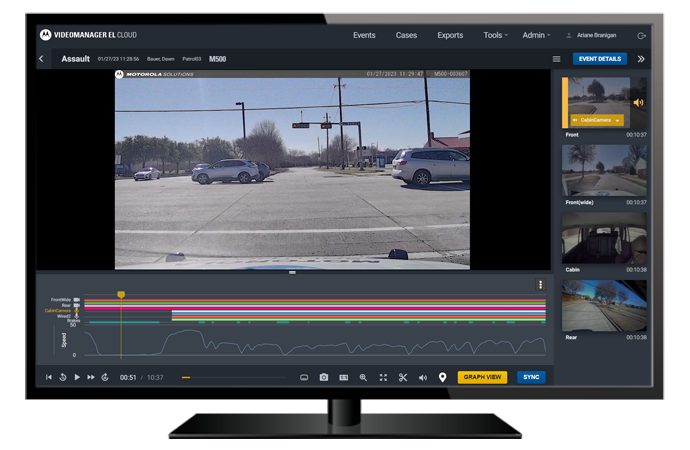Viewport: 690px width, 450px height.
Task: Expand the Admin dropdown menu
Action: point(537,35)
